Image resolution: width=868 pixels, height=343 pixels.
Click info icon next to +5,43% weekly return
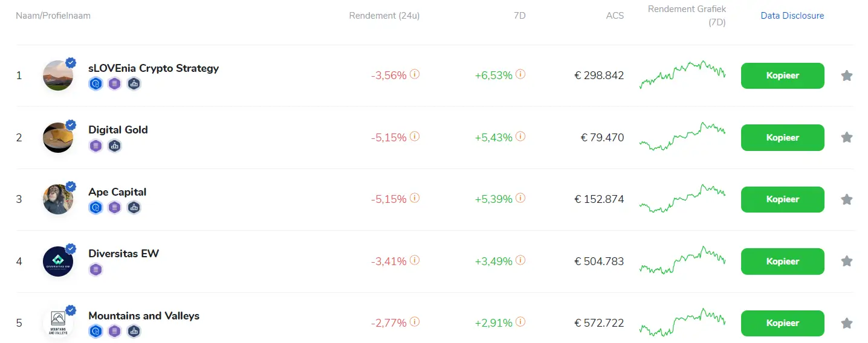point(520,136)
